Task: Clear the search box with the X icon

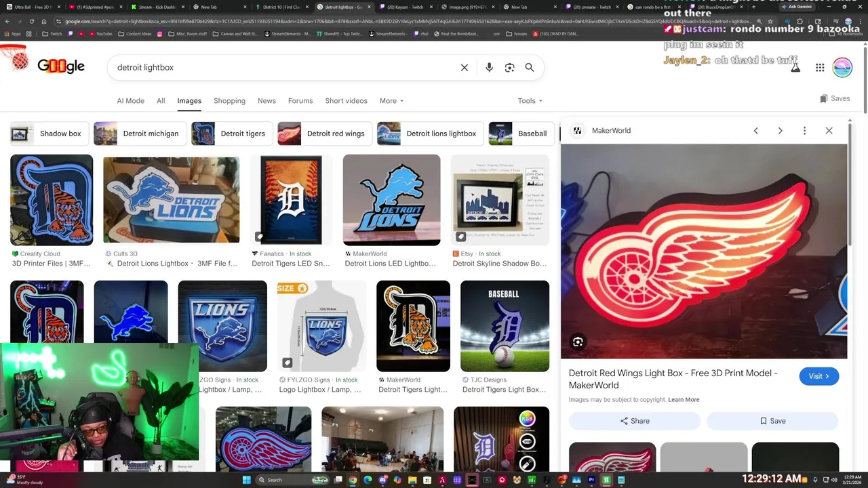Action: click(465, 68)
